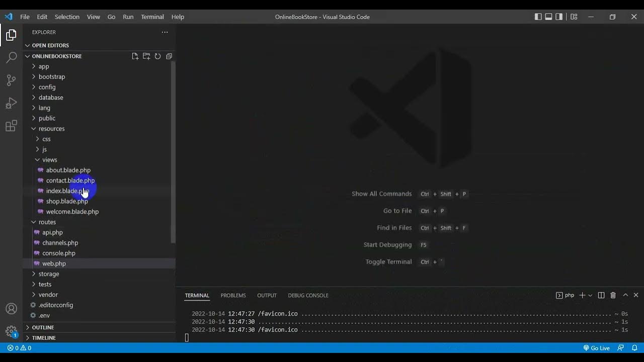Image resolution: width=644 pixels, height=362 pixels.
Task: Expand the Timeline section
Action: [100, 338]
